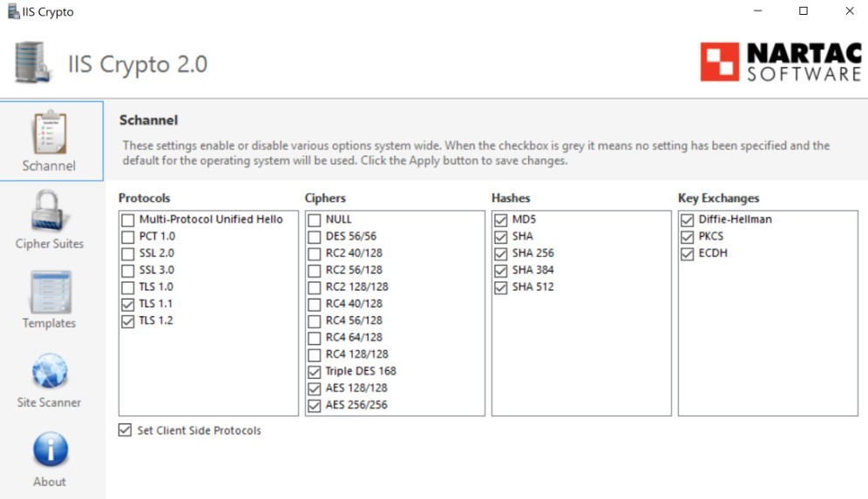Click the IIS Crypto 2.0 heading
The height and width of the screenshot is (499, 868).
[138, 64]
